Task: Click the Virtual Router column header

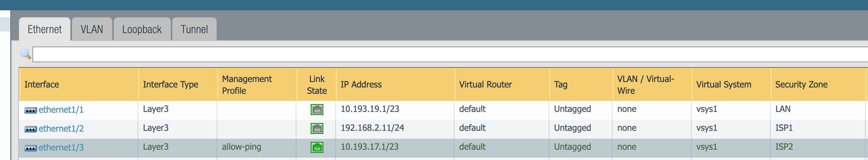Action: point(485,84)
